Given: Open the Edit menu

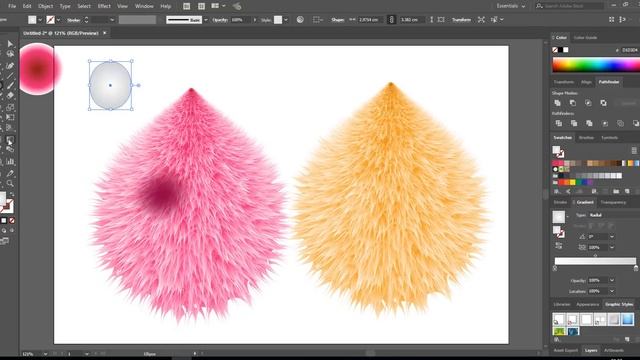Looking at the screenshot, I should (x=27, y=6).
